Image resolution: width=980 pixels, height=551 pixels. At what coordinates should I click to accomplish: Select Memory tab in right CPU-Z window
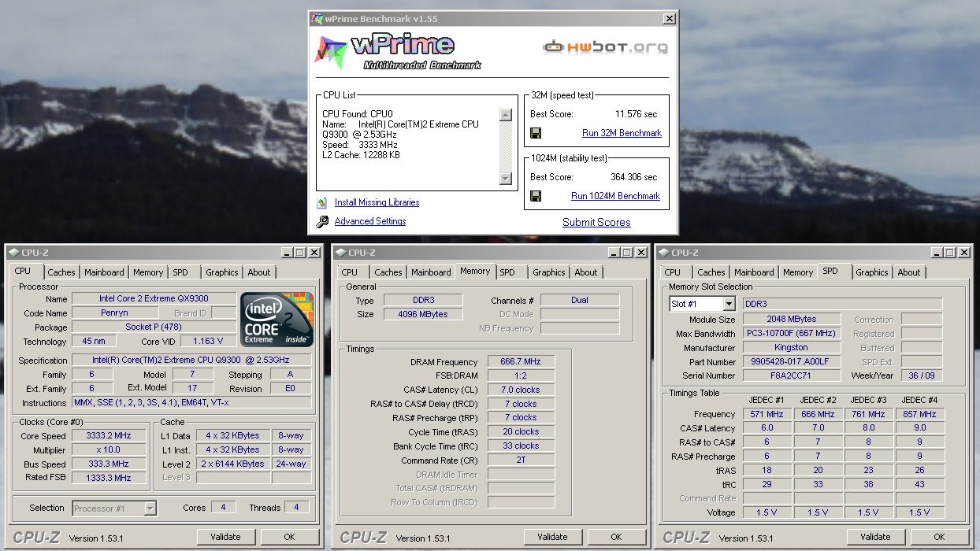[798, 272]
